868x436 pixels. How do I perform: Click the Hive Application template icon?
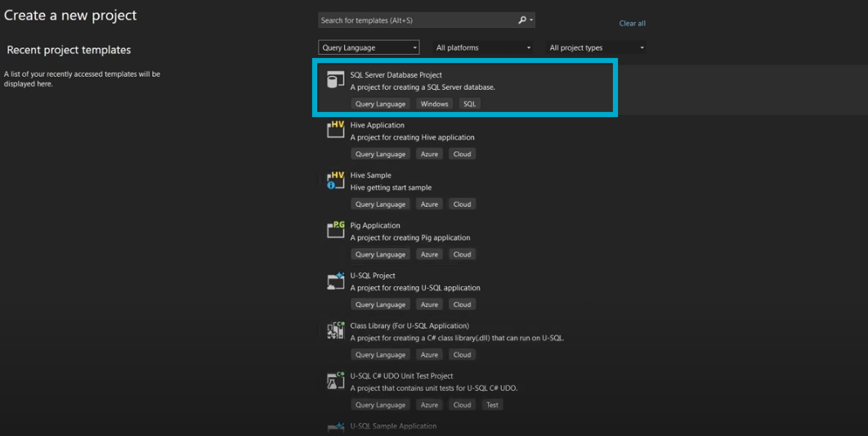[x=335, y=129]
